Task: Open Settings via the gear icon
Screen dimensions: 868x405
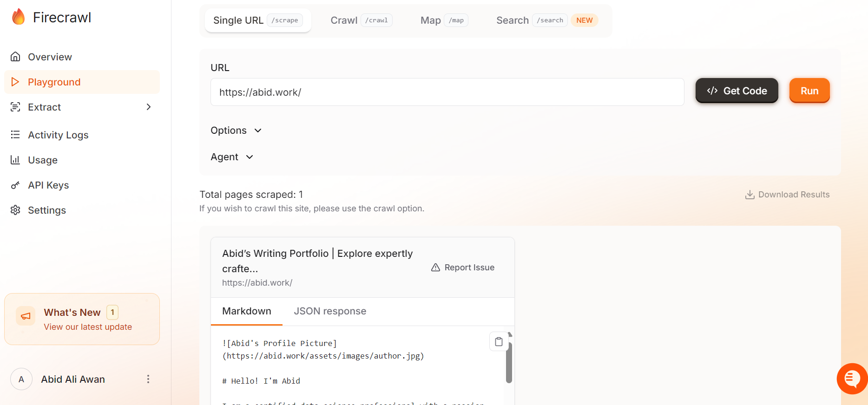Action: pyautogui.click(x=15, y=210)
